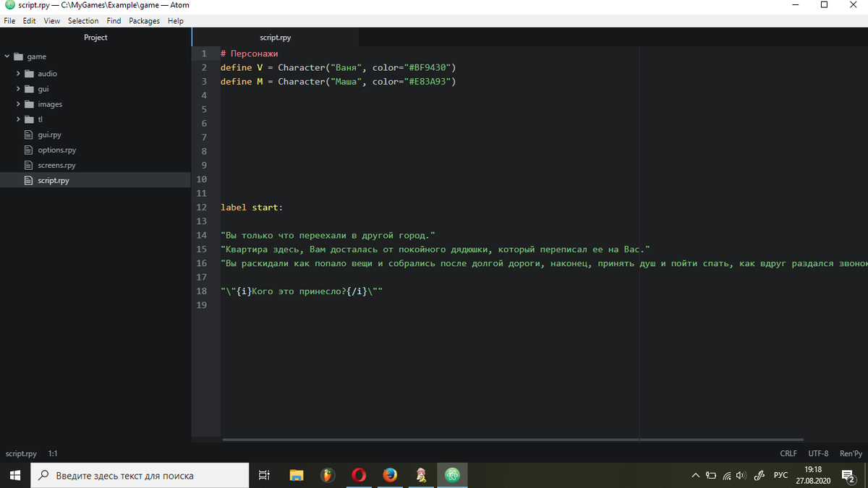This screenshot has width=868, height=488.
Task: Change UTF-8 encoding in status bar
Action: coord(818,453)
